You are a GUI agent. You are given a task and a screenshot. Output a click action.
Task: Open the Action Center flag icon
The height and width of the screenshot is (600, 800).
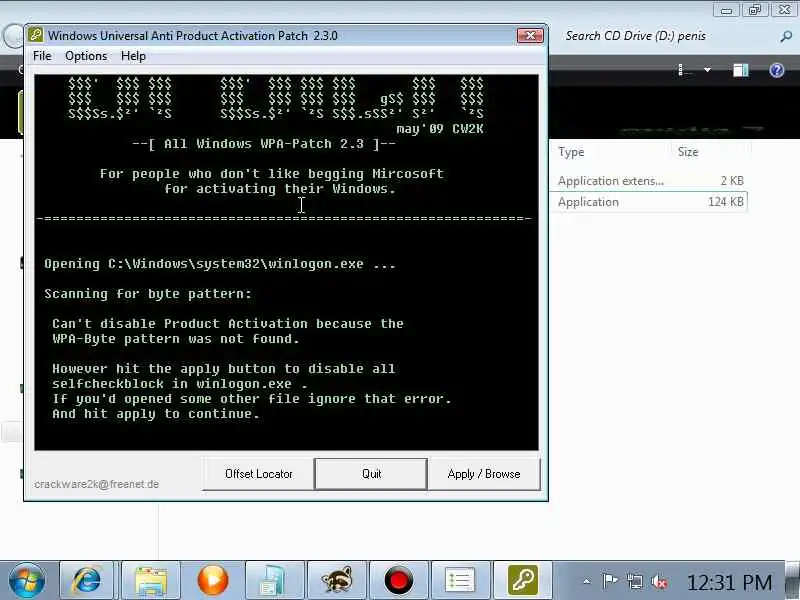tap(610, 581)
